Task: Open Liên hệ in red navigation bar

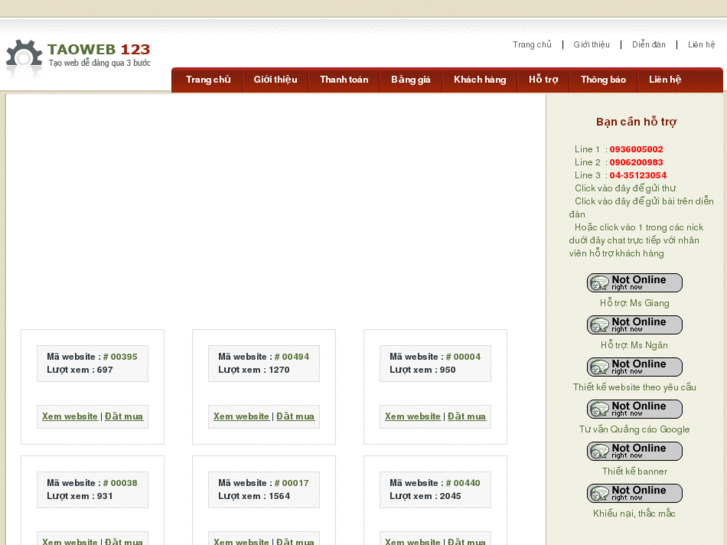Action: (665, 80)
